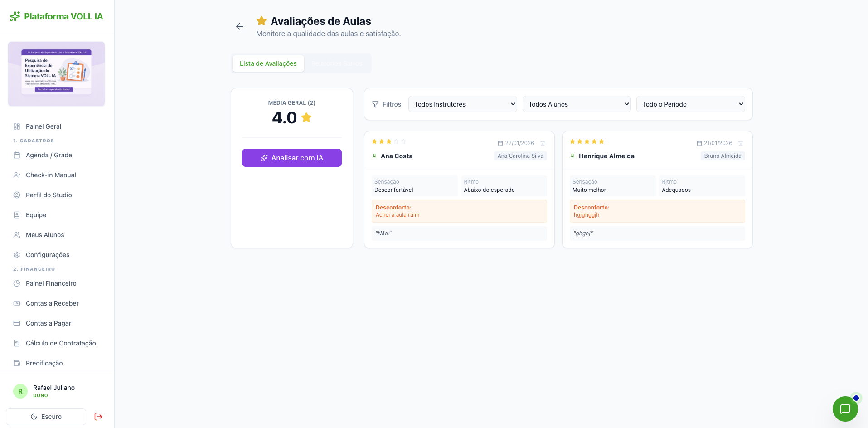This screenshot has height=428, width=868.
Task: Click the Cálculo de Contratação calculator icon
Action: 17,343
